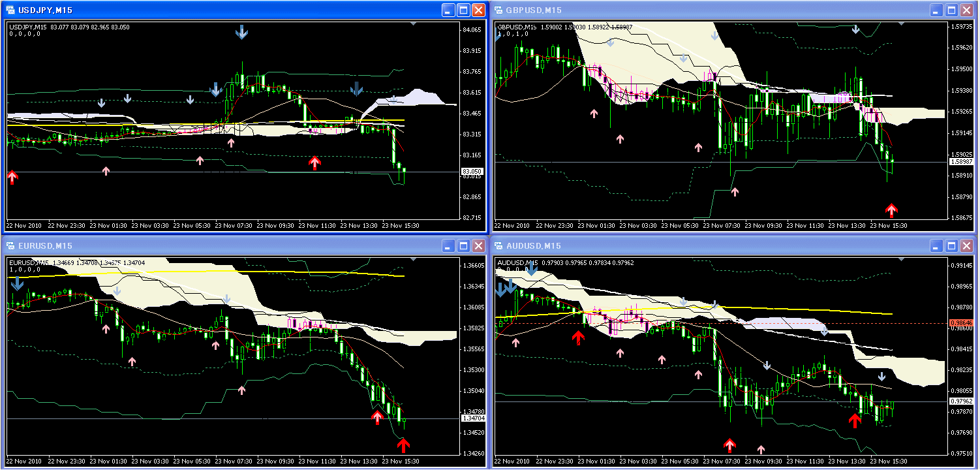Select the large blue down arrow on the EURUSD chart
This screenshot has height=470, width=980.
point(17,283)
